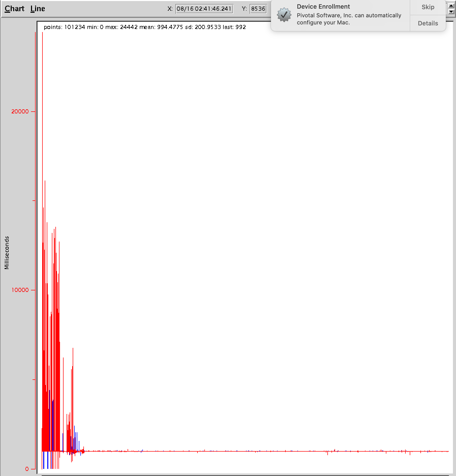The width and height of the screenshot is (456, 476).
Task: Click the down arrow stepper at top right
Action: click(x=451, y=12)
